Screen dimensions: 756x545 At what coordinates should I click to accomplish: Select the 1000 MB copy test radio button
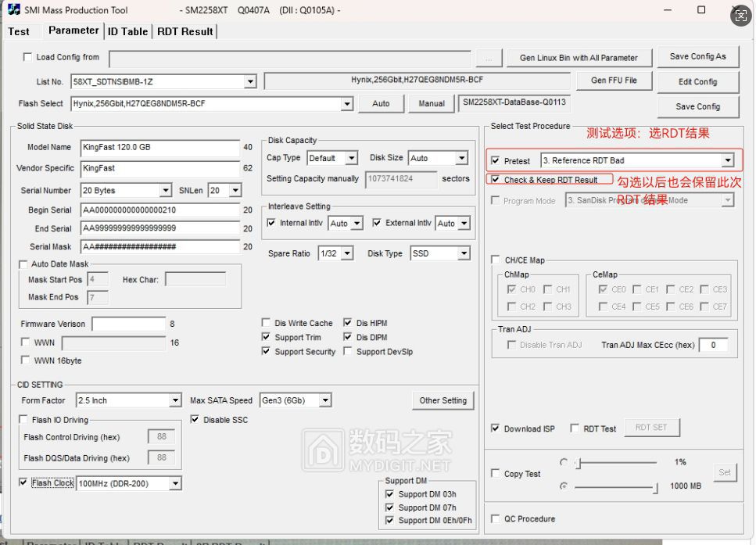(564, 486)
